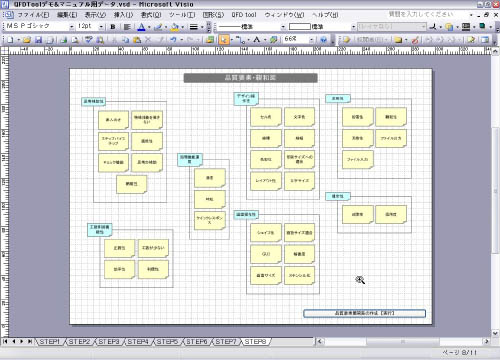Screen dimensions: 500x360
Task: Click the help question input field
Action: tap(427, 14)
